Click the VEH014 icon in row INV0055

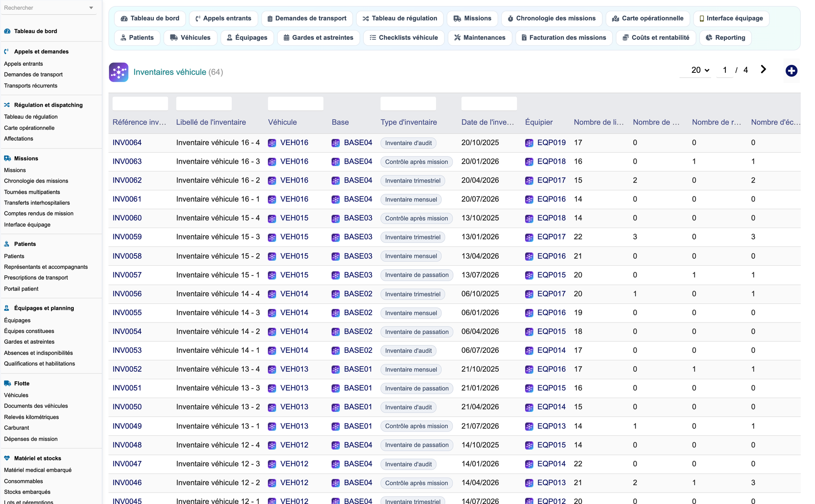pos(272,313)
